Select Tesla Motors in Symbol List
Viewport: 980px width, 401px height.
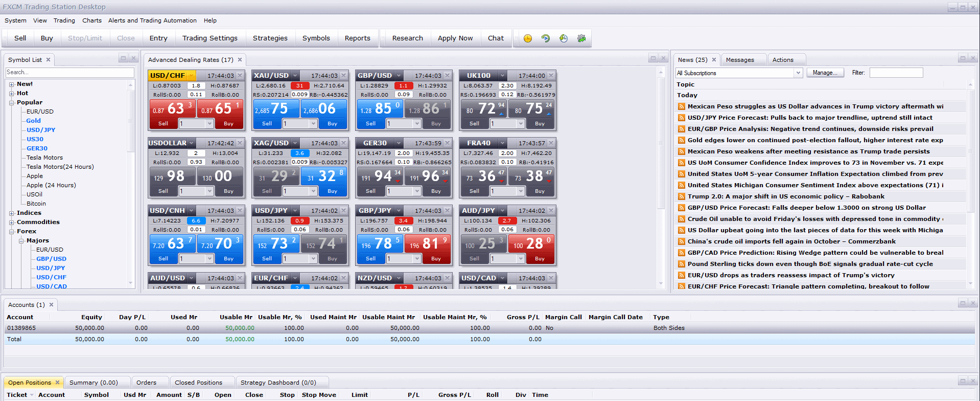tap(44, 158)
